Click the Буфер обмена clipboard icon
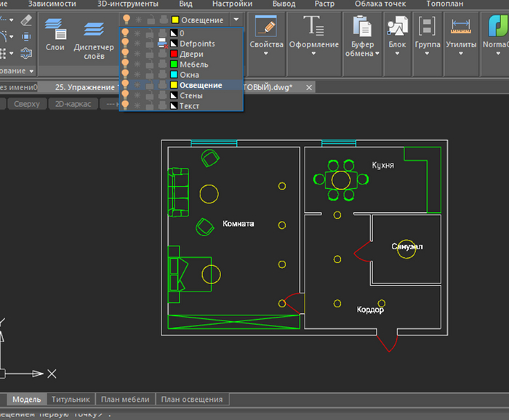This screenshot has width=509, height=420. coord(361,26)
